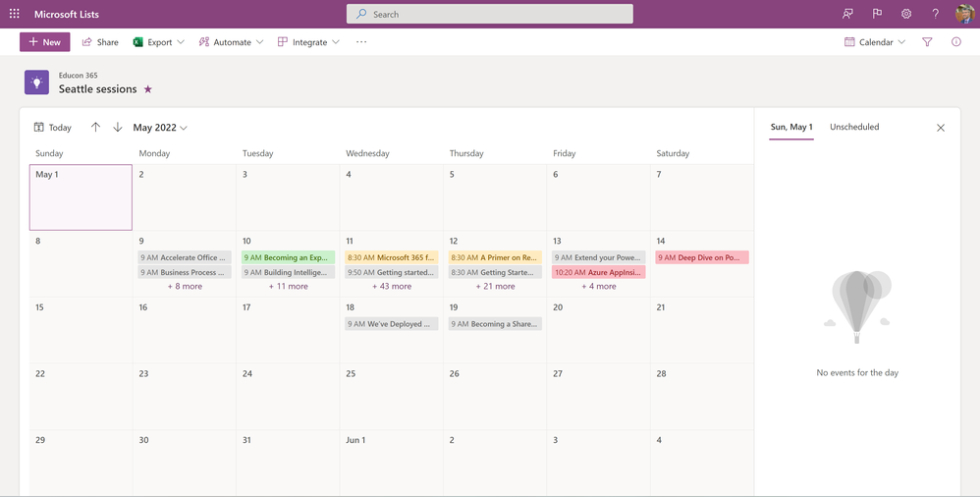Viewport: 980px width, 497px height.
Task: Close the day details side panel
Action: 941,128
